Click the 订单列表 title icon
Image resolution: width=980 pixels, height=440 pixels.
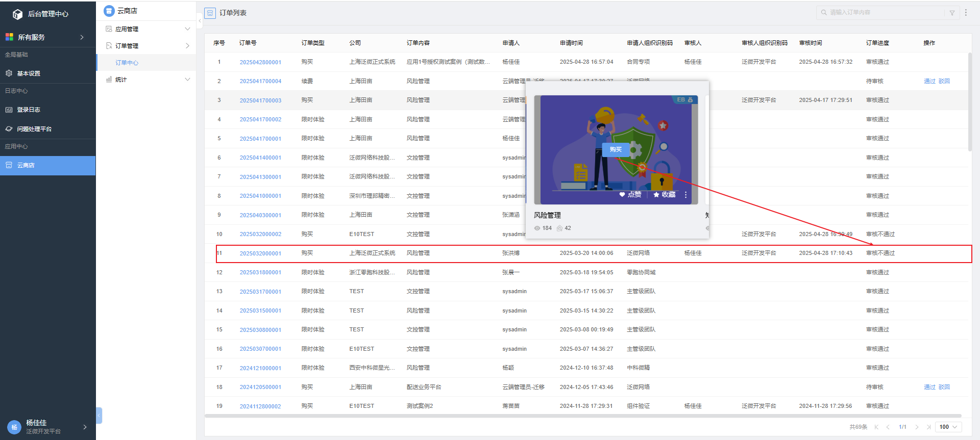click(210, 13)
